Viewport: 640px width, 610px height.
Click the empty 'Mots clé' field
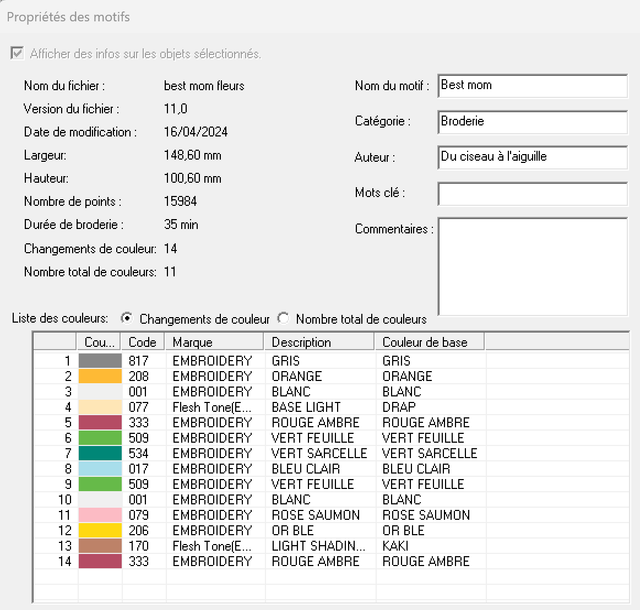[x=532, y=193]
